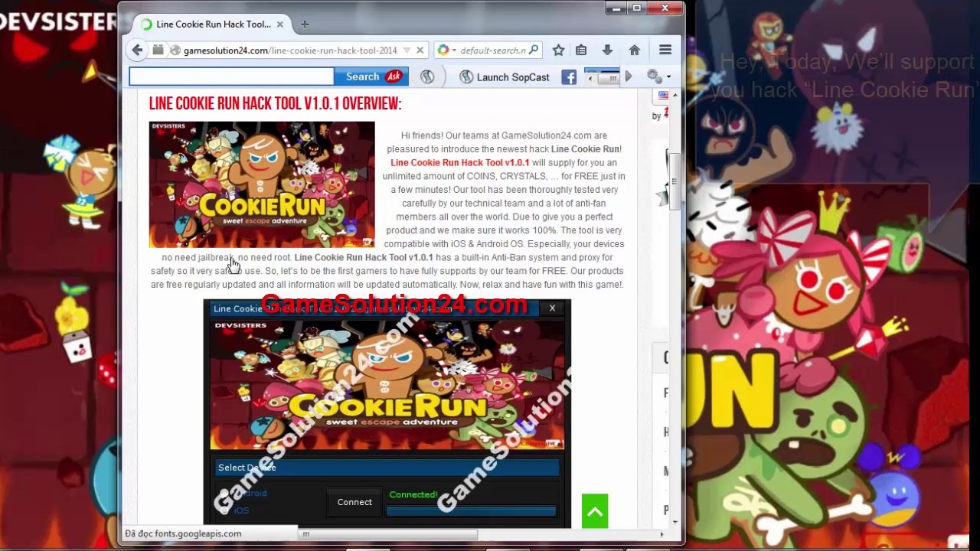Click Launch SopCast toolbar button

505,77
